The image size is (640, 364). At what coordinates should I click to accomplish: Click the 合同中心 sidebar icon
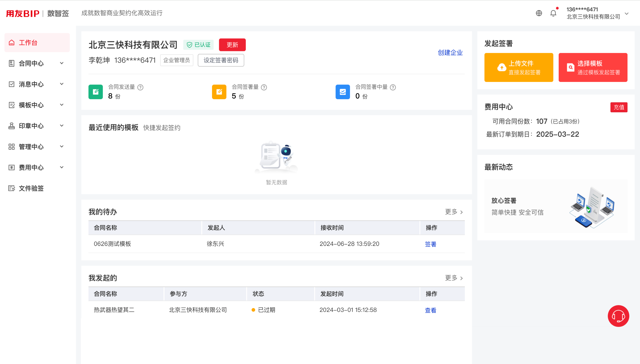click(12, 63)
